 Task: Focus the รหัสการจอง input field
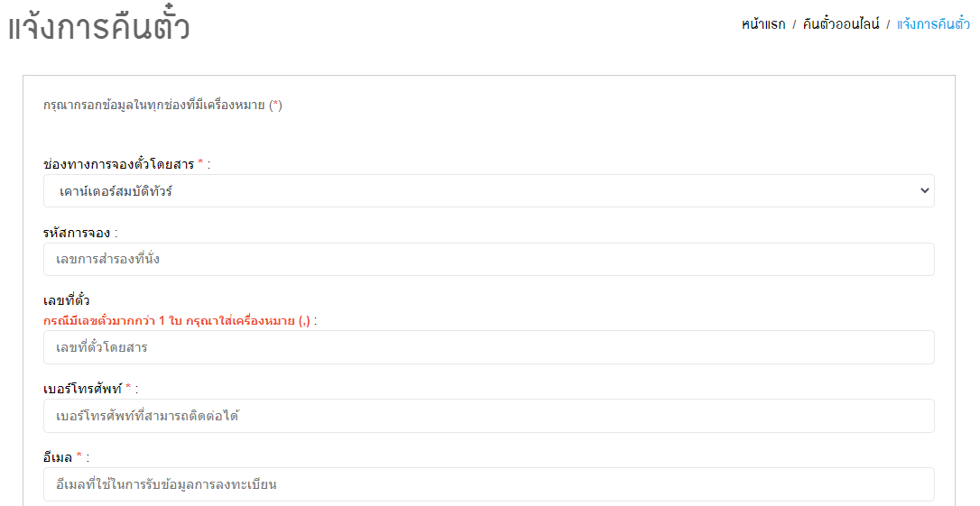pos(489,259)
